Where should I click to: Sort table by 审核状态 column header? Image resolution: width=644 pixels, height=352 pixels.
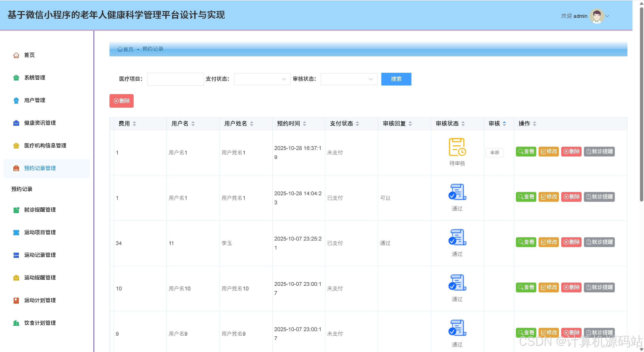pyautogui.click(x=463, y=124)
